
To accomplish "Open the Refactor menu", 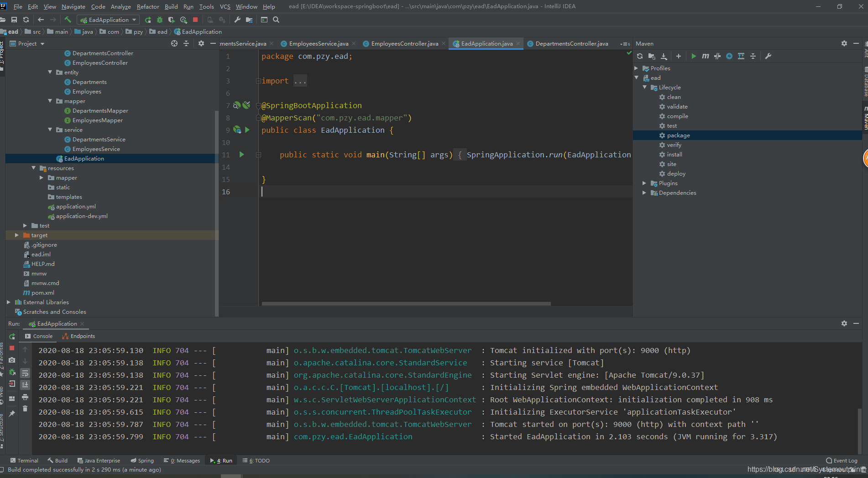I will click(x=148, y=6).
